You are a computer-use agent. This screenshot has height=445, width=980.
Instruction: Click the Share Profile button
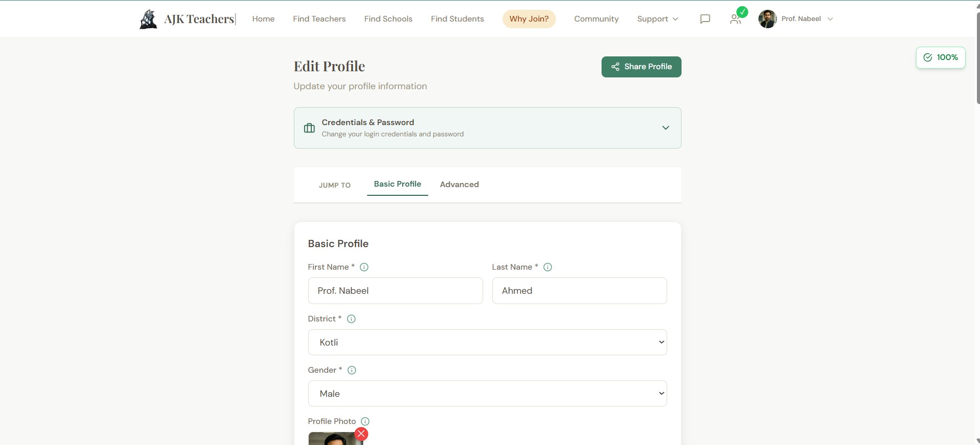click(641, 67)
